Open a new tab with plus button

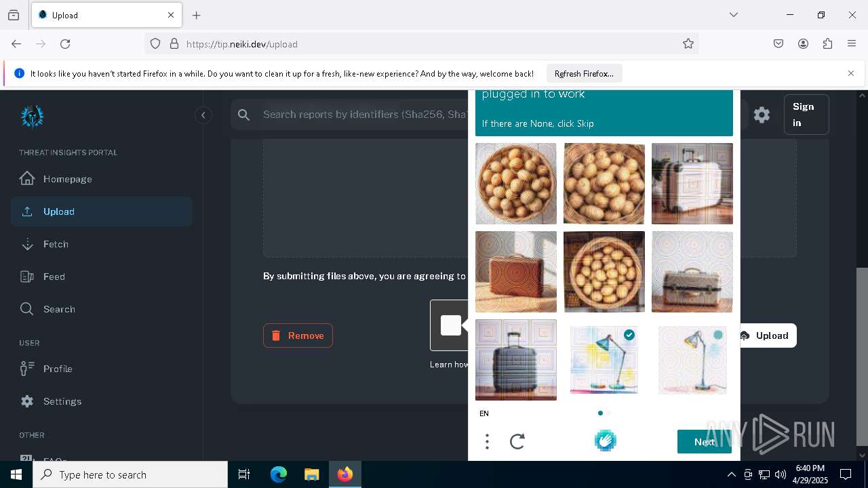click(x=197, y=15)
